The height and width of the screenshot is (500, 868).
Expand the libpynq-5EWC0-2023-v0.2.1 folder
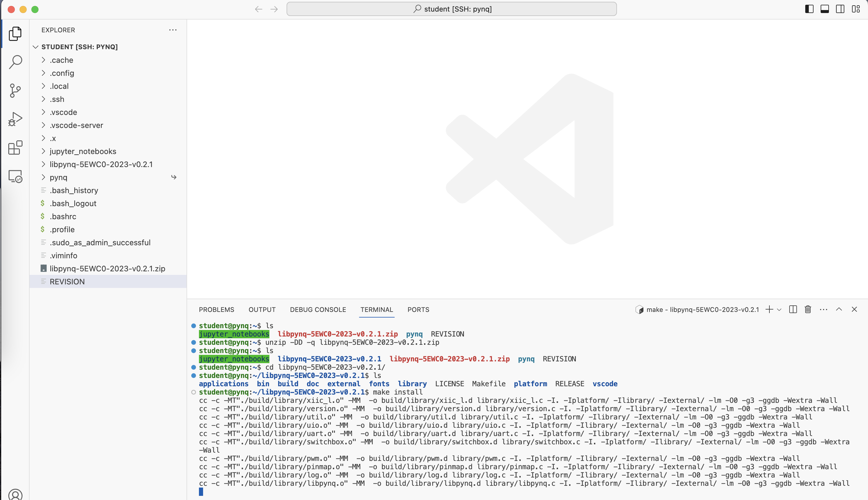(x=108, y=164)
